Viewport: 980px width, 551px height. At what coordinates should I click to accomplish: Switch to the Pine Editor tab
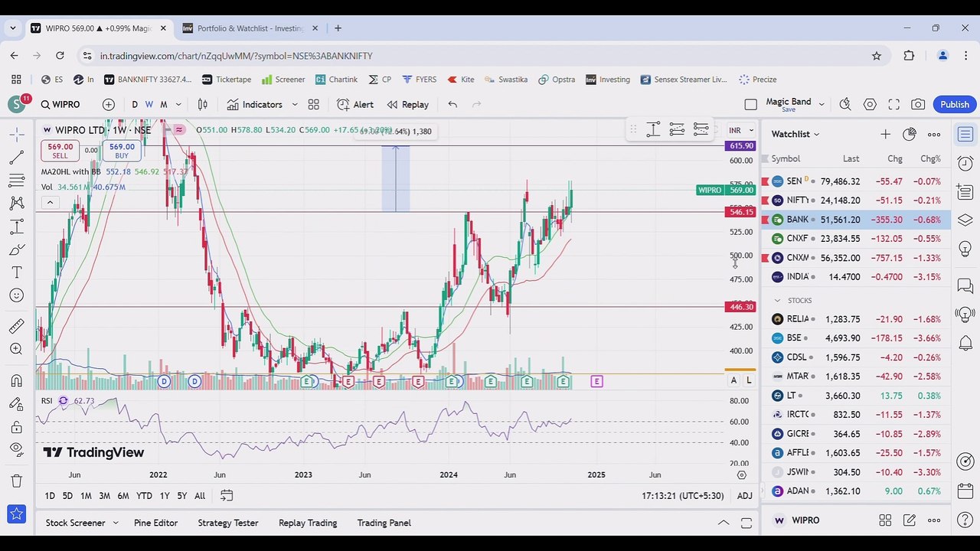pyautogui.click(x=155, y=523)
